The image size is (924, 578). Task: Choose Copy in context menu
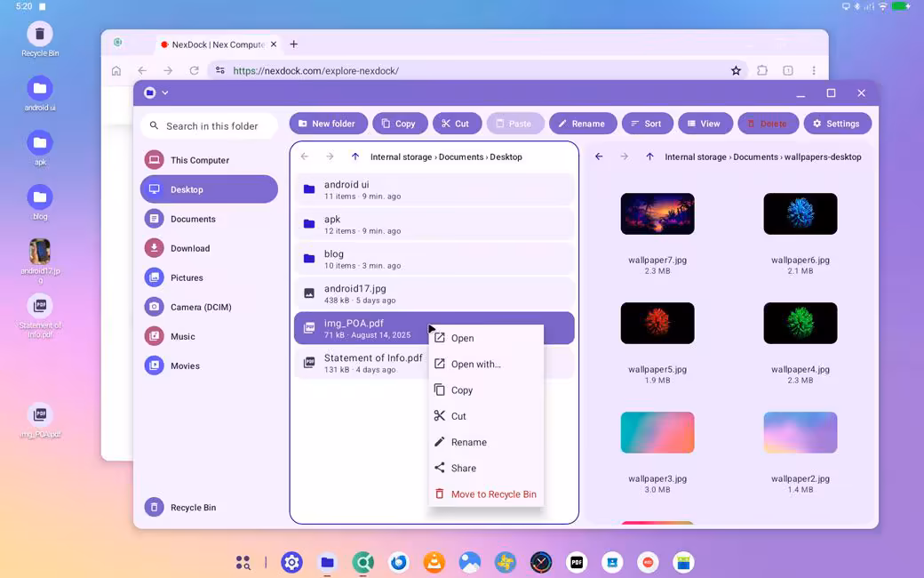click(x=486, y=389)
